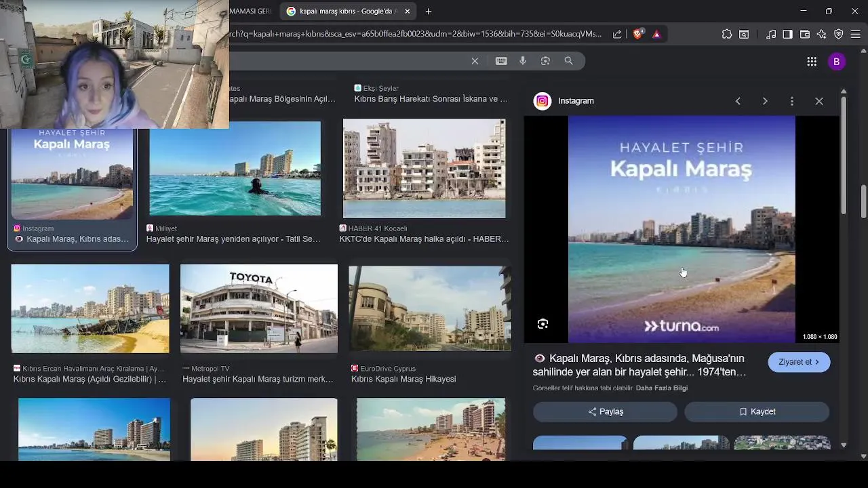Open the media playlist music note icon
Image resolution: width=868 pixels, height=488 pixels.
point(771,34)
